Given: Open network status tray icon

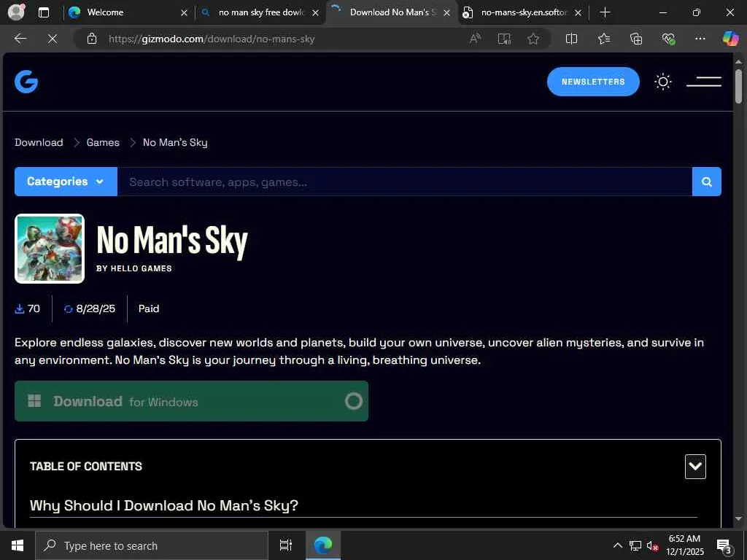Looking at the screenshot, I should 635,545.
